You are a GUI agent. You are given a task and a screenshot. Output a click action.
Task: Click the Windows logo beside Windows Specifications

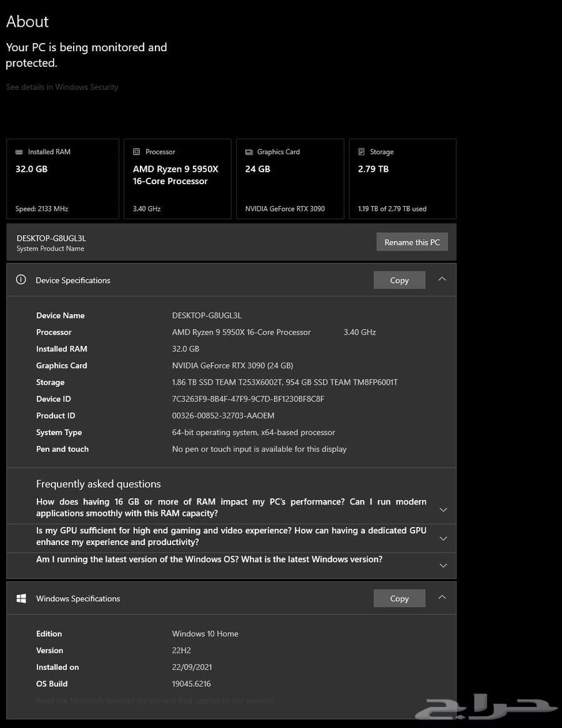click(21, 598)
